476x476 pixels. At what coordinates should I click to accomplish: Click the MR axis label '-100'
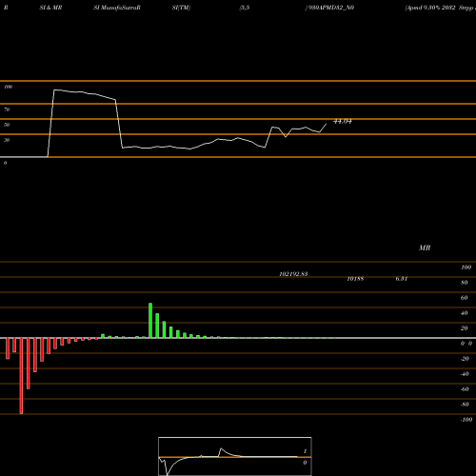pyautogui.click(x=466, y=420)
